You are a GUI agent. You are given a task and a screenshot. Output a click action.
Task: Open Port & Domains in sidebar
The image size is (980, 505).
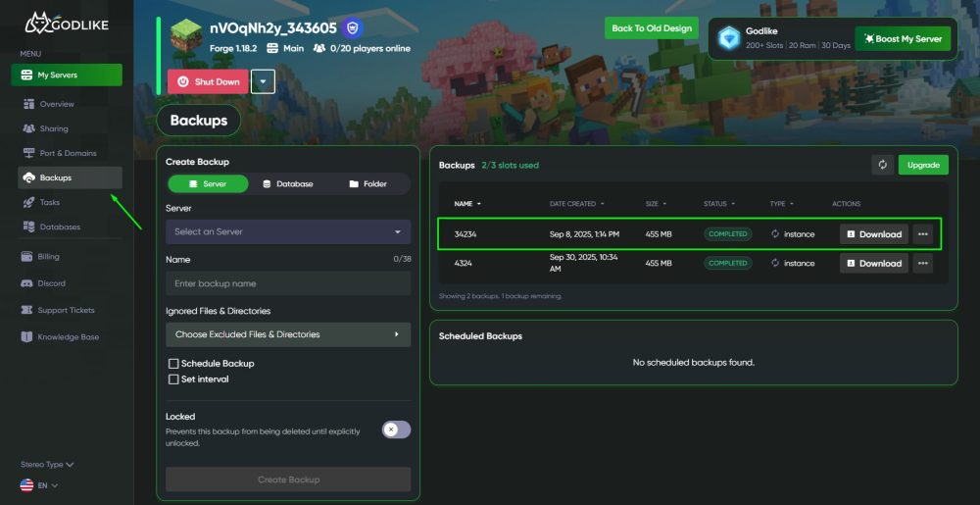[x=68, y=153]
